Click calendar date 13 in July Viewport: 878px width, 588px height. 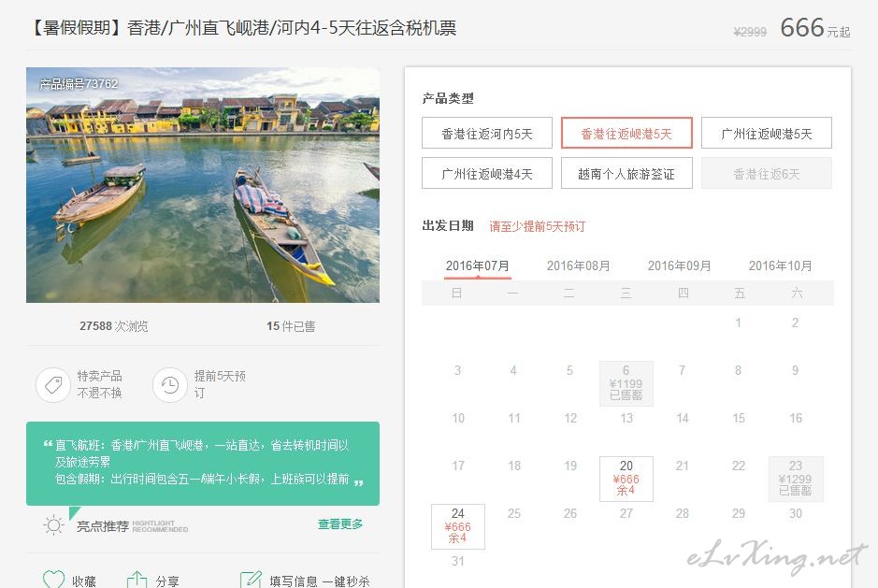point(626,418)
